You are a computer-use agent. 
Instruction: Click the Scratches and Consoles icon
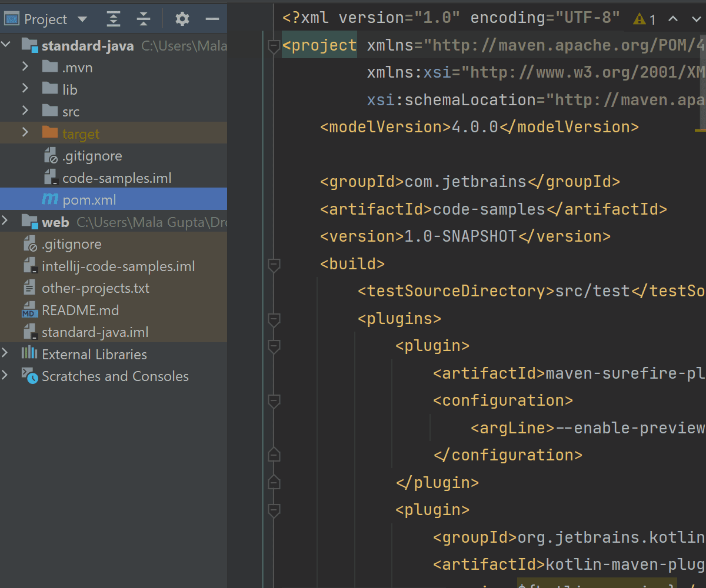pos(29,376)
